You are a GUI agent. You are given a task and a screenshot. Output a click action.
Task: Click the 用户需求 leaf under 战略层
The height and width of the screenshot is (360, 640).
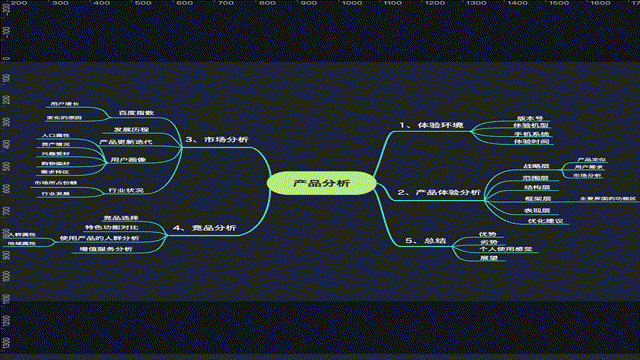[x=589, y=167]
